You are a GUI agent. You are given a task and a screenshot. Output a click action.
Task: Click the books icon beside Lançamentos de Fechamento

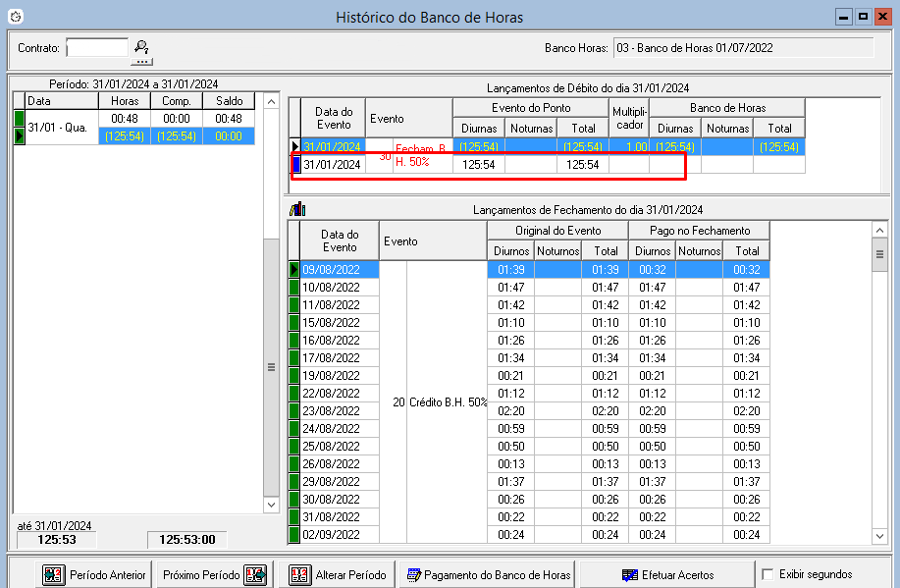tap(296, 209)
